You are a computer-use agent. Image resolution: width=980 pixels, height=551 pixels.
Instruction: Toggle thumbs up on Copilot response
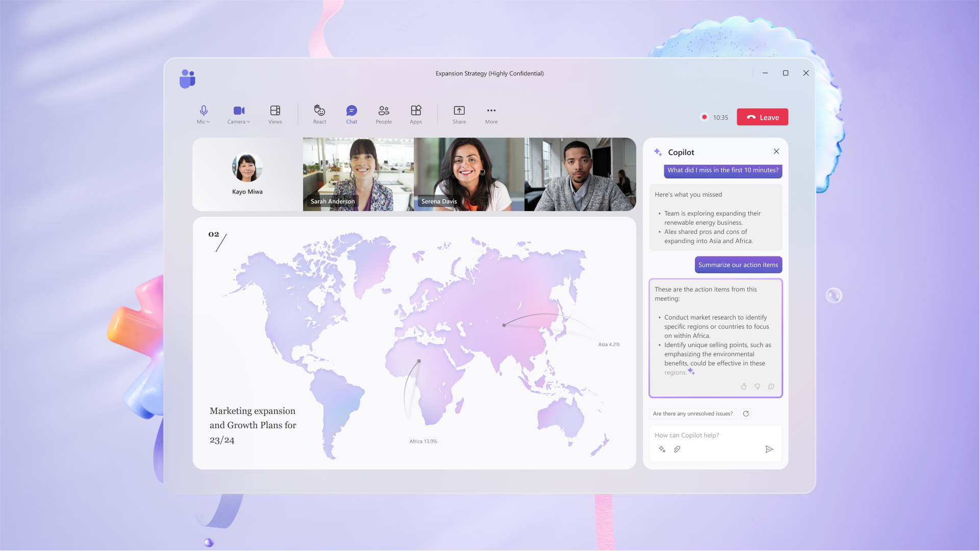(743, 386)
